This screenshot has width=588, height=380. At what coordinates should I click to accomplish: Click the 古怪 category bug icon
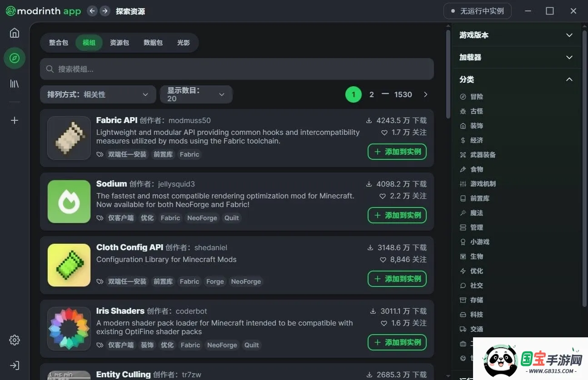(x=463, y=111)
